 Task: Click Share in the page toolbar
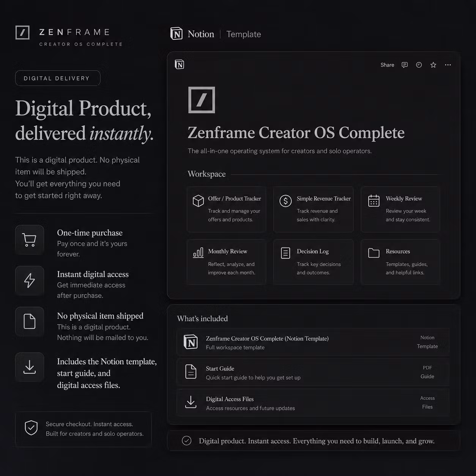[x=387, y=65]
